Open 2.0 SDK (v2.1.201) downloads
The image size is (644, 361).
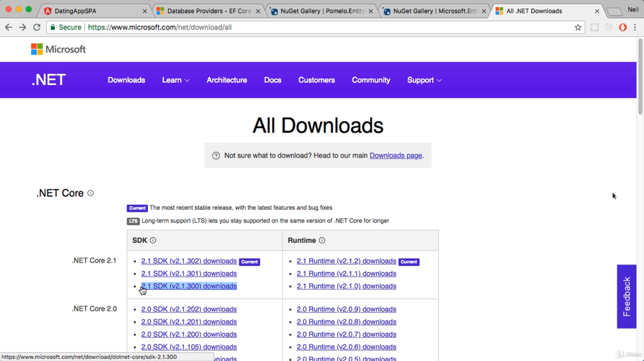(189, 322)
